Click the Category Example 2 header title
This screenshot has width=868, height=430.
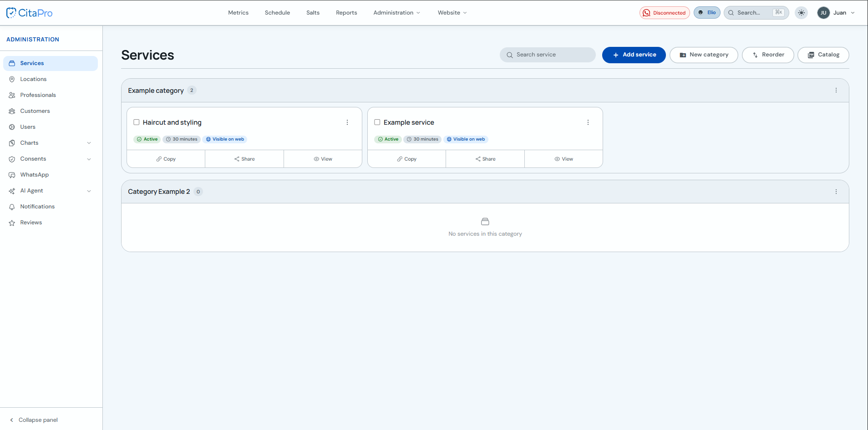159,192
